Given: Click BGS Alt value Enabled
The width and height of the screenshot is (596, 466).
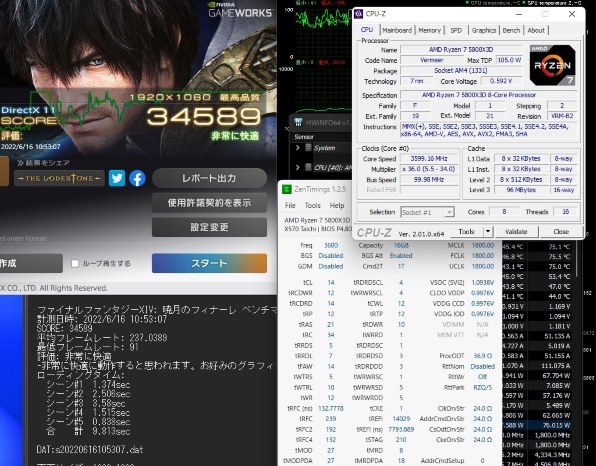Looking at the screenshot, I should [x=401, y=256].
